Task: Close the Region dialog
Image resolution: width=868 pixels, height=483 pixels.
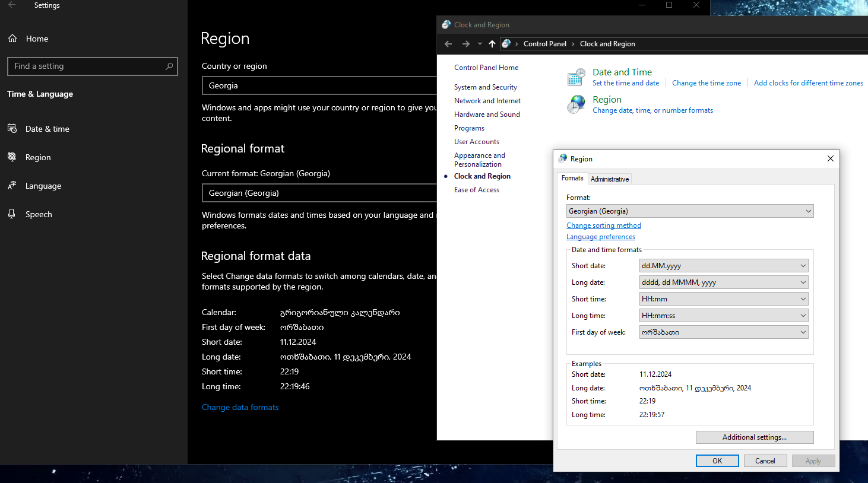Action: (831, 158)
